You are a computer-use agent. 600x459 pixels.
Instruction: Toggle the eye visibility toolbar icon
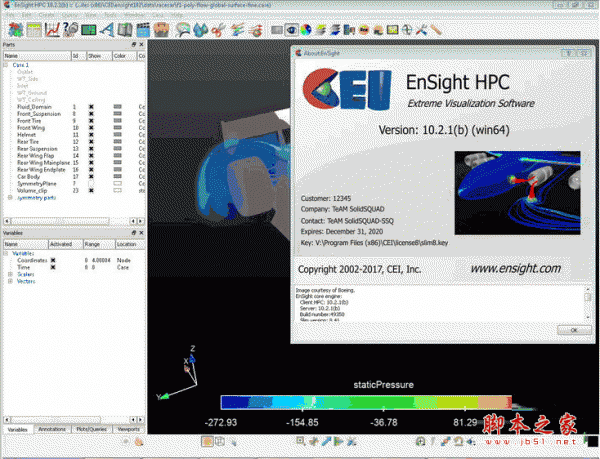click(292, 30)
